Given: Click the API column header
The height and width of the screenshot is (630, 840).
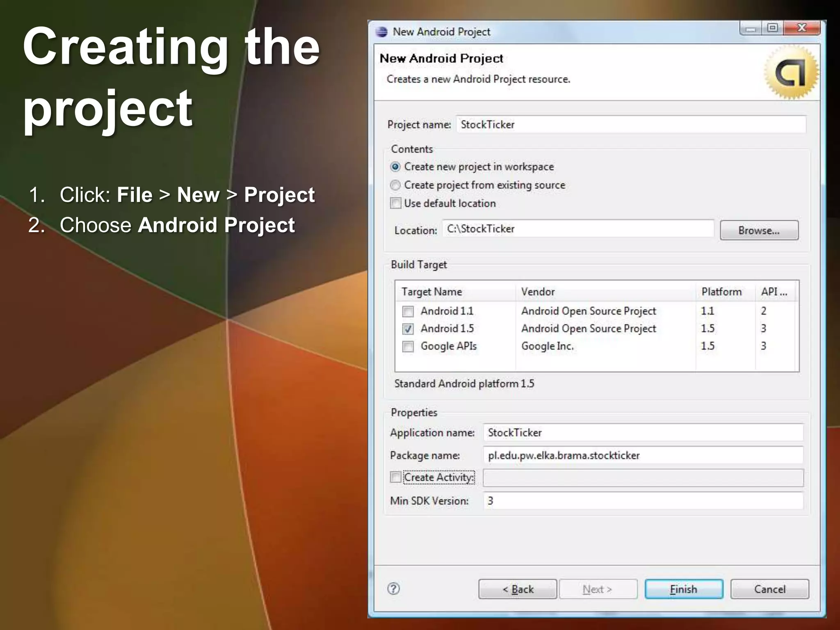Looking at the screenshot, I should pyautogui.click(x=775, y=292).
